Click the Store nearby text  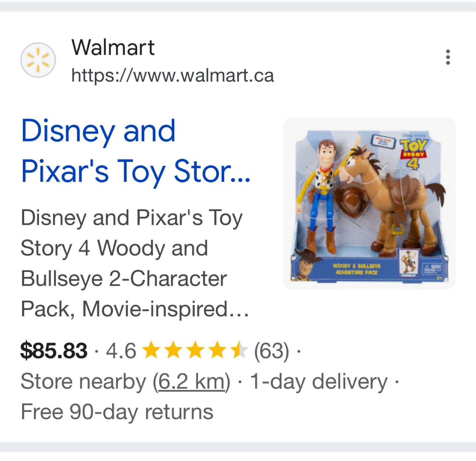[83, 381]
